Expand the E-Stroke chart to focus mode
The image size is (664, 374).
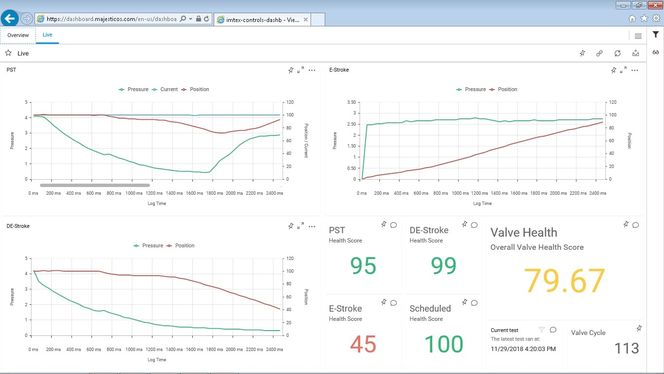(x=623, y=70)
